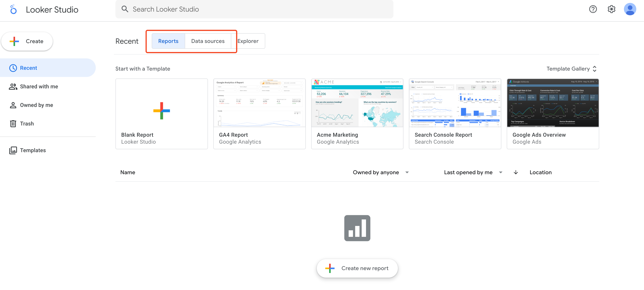Screen dimensions: 644x290
Task: Switch to the Data sources tab
Action: coord(208,41)
